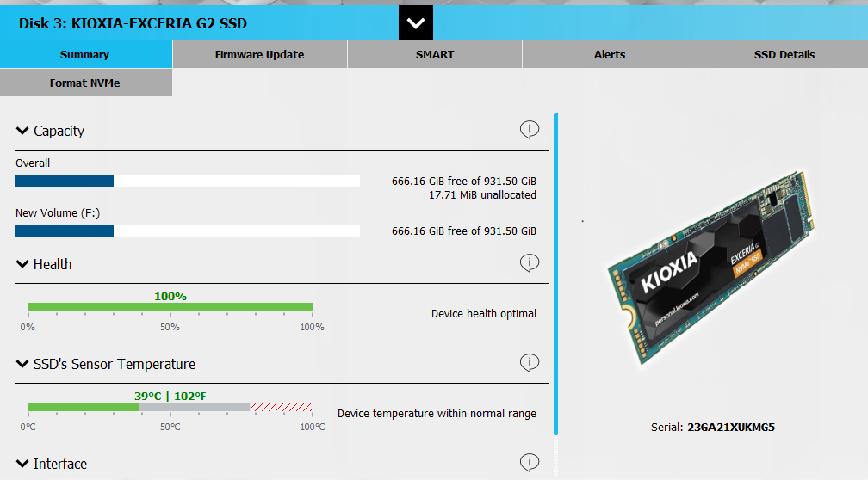Collapse the SSD's Sensor Temperature section
Screen dimensions: 868x480
click(x=22, y=363)
